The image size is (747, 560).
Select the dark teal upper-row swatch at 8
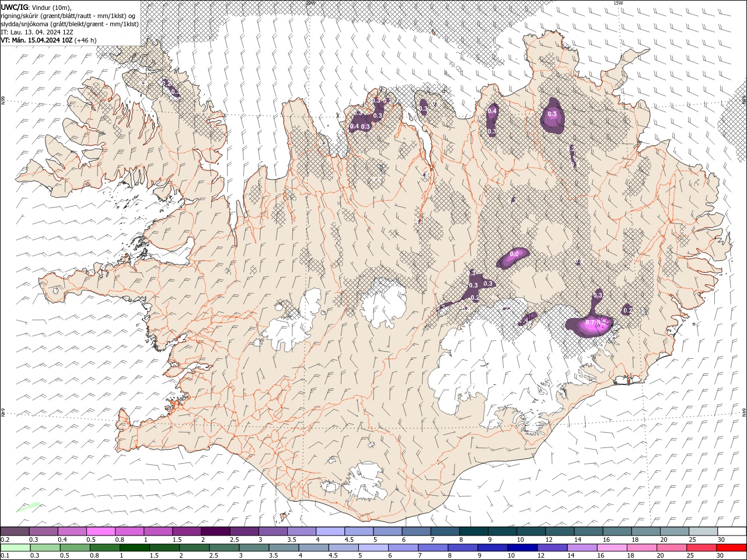pyautogui.click(x=473, y=531)
